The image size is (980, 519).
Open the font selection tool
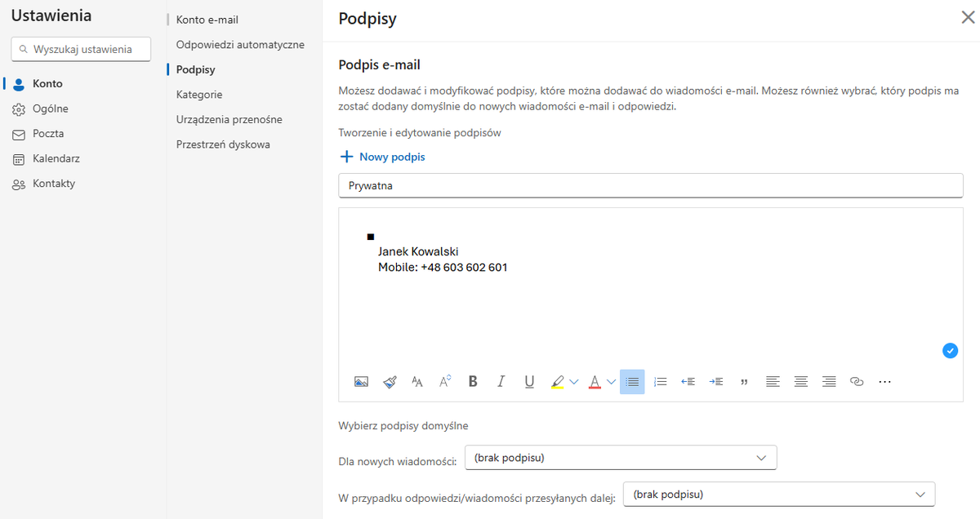tap(417, 381)
